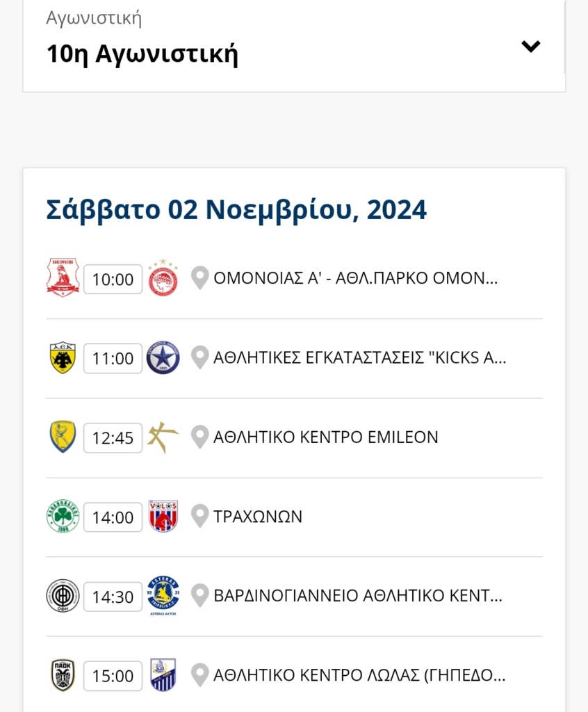The width and height of the screenshot is (588, 712).
Task: Select the AEK yellow eagle crest
Action: point(63,358)
